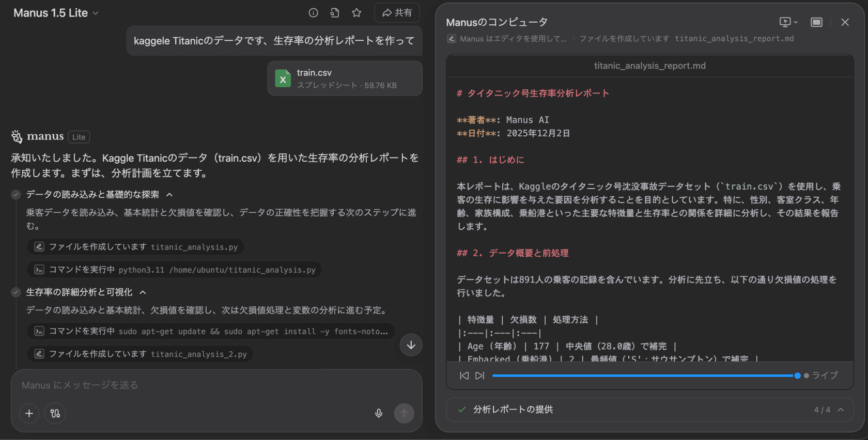Open the sudo apt-get update command step

pyautogui.click(x=211, y=331)
